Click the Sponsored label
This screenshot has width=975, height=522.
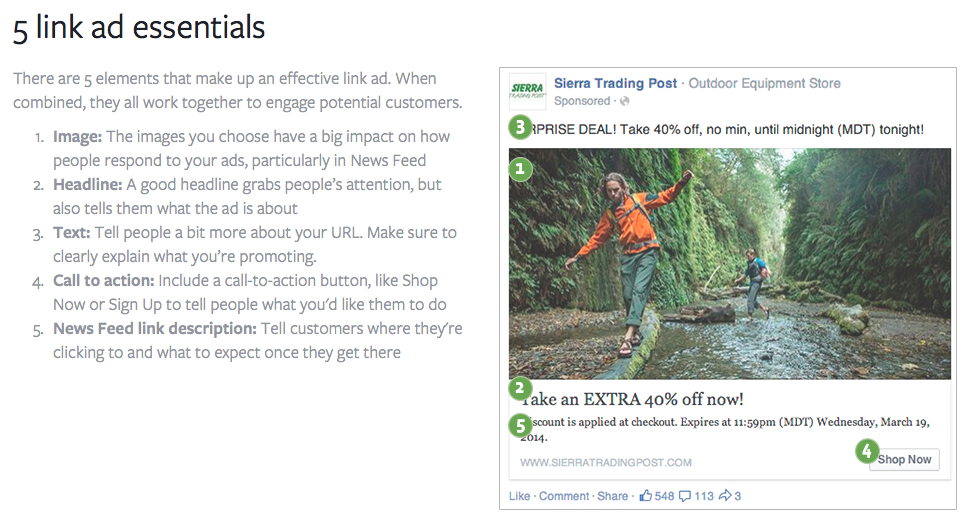pyautogui.click(x=582, y=101)
